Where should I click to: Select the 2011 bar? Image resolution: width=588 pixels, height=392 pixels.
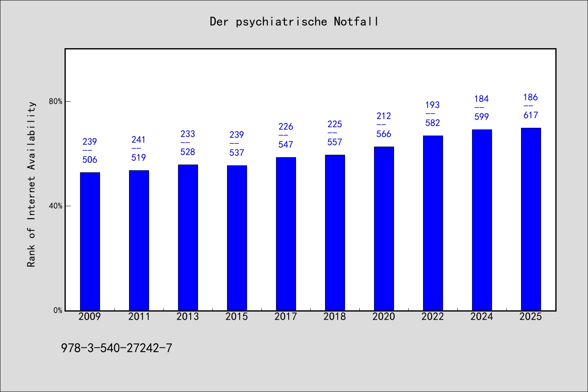[x=139, y=241]
